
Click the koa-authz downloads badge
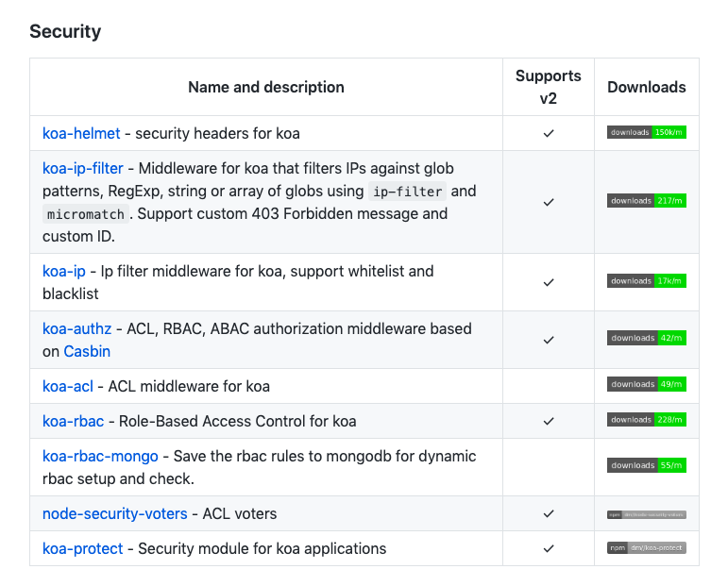(x=646, y=339)
